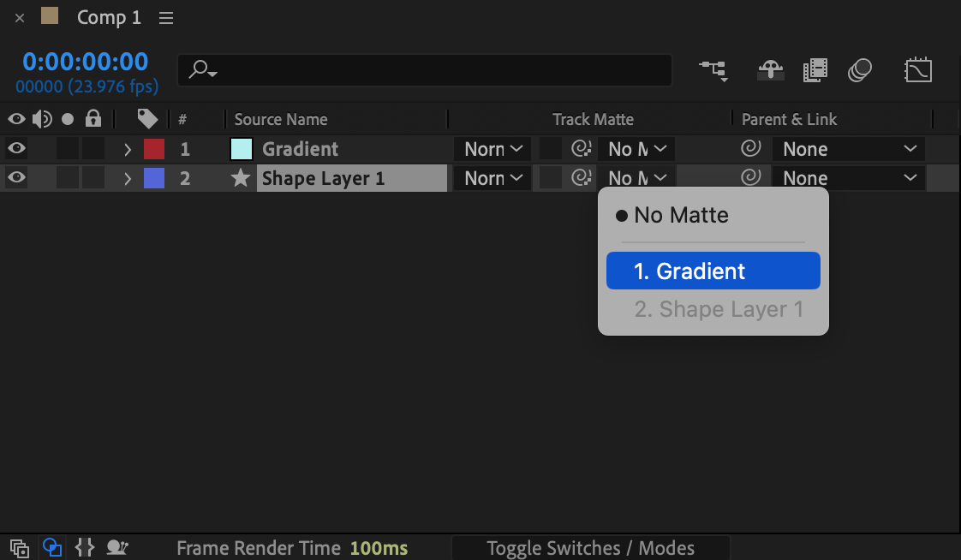Click Toggle Switches / Modes button
Image resolution: width=961 pixels, height=560 pixels.
click(x=590, y=548)
